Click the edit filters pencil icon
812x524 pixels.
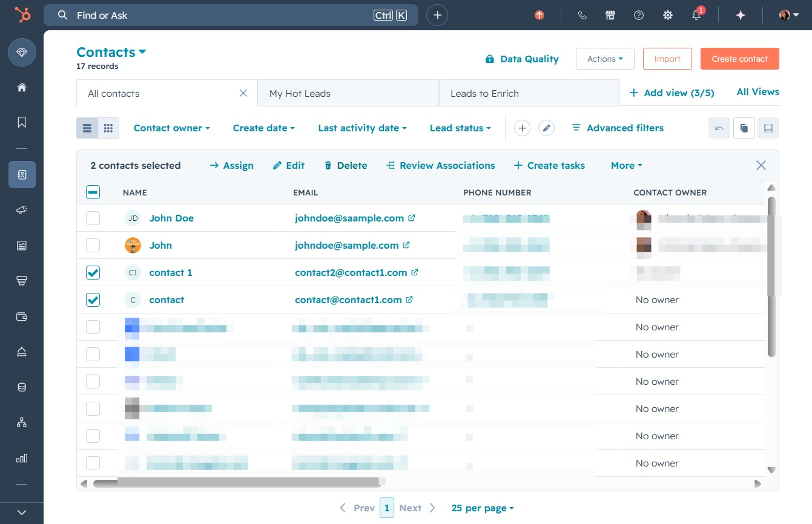click(546, 128)
